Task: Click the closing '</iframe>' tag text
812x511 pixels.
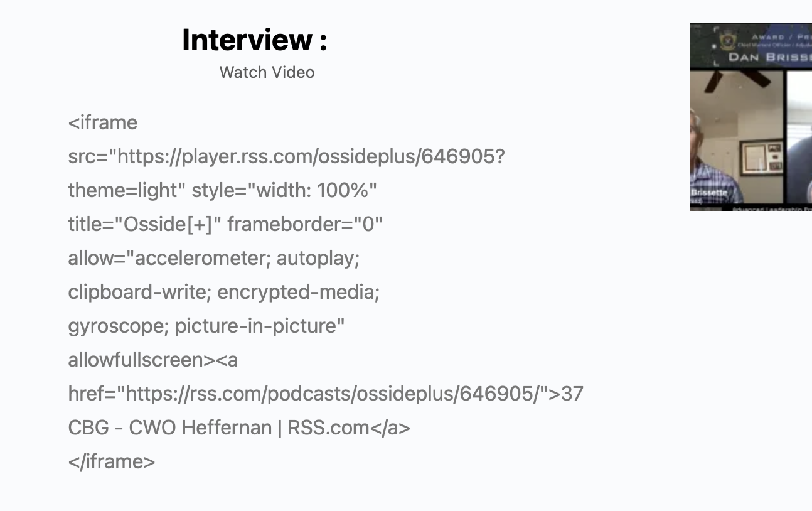Action: click(112, 461)
